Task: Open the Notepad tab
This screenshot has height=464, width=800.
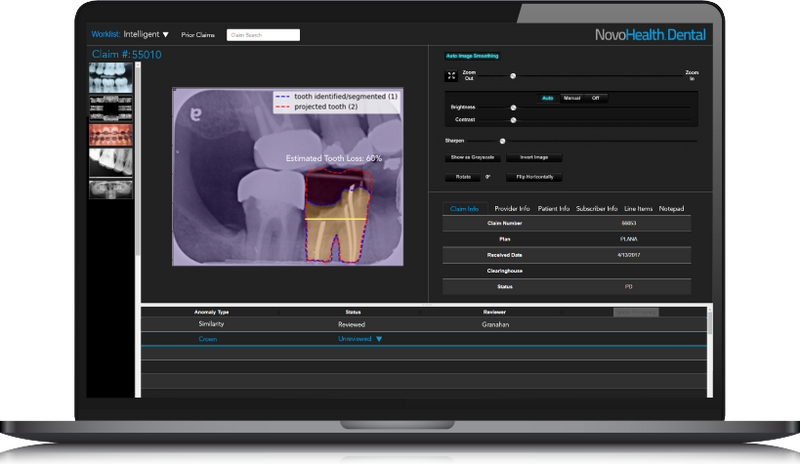Action: coord(671,209)
